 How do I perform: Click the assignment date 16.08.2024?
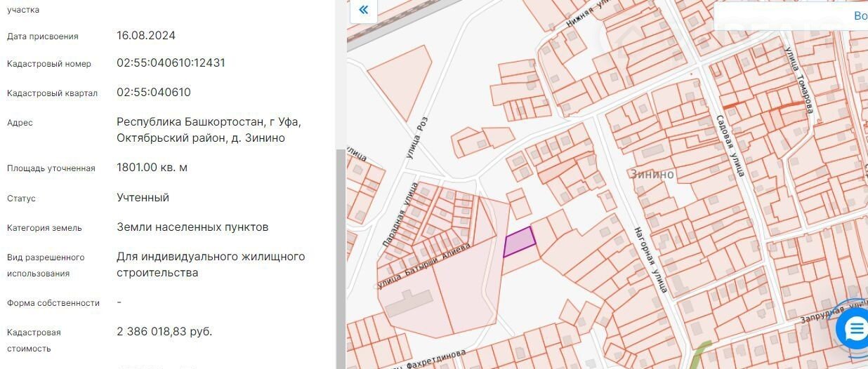(x=146, y=36)
